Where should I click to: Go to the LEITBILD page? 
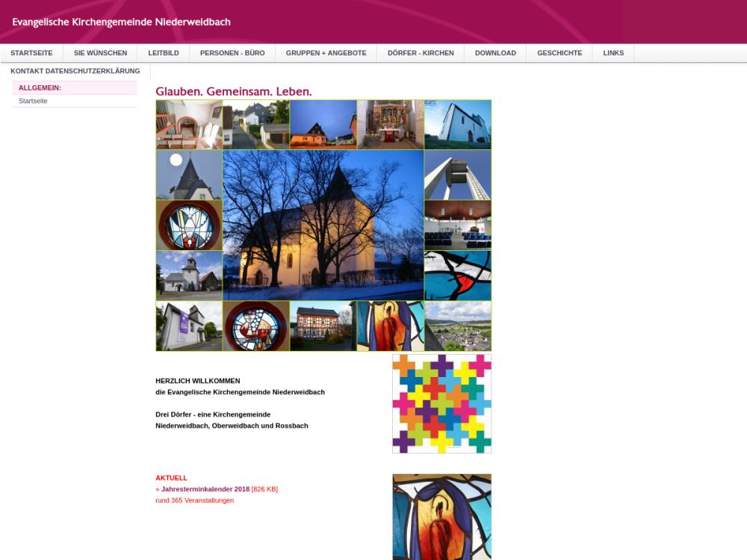(164, 53)
